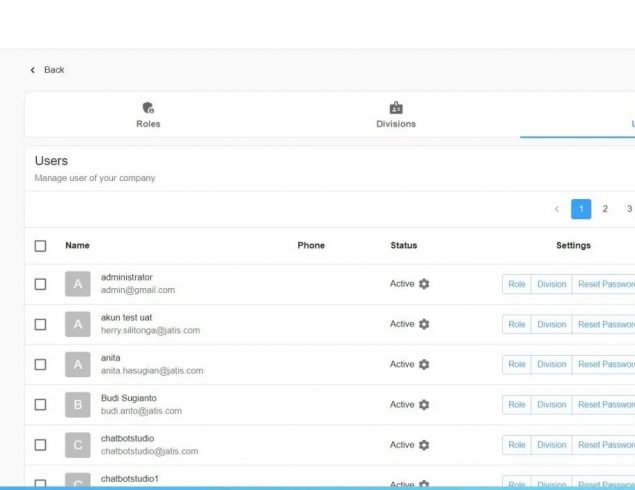
Task: Open status gear for administrator
Action: pos(424,284)
